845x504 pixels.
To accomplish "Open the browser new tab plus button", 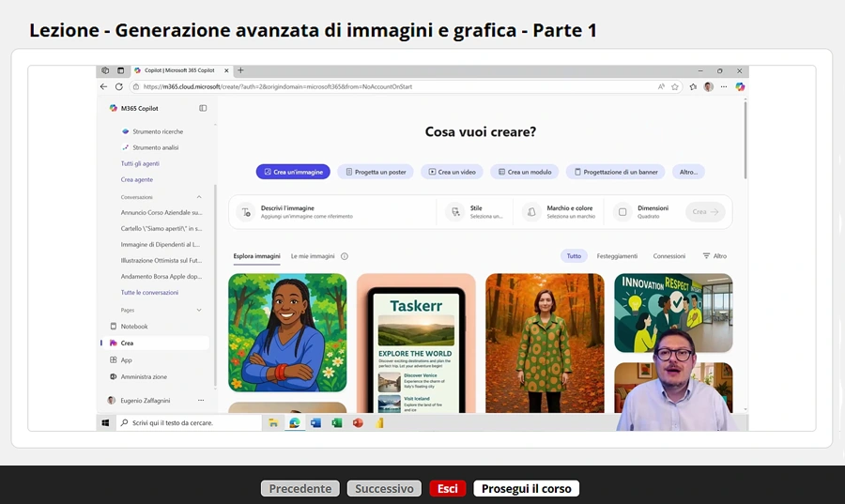I will point(241,70).
